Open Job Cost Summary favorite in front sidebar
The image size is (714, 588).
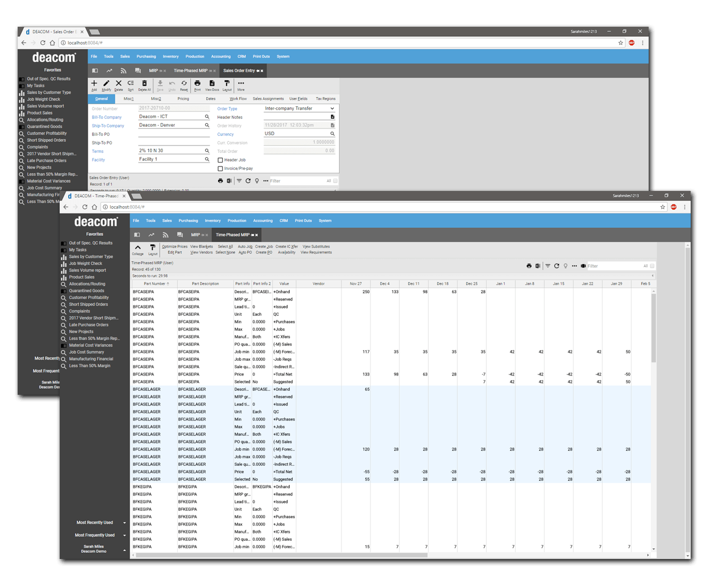click(86, 352)
